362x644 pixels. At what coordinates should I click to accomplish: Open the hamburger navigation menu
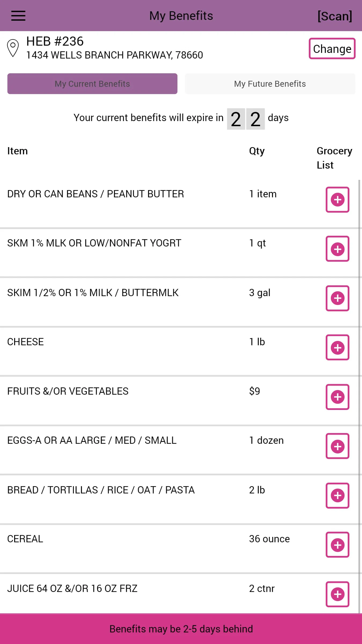pyautogui.click(x=18, y=16)
